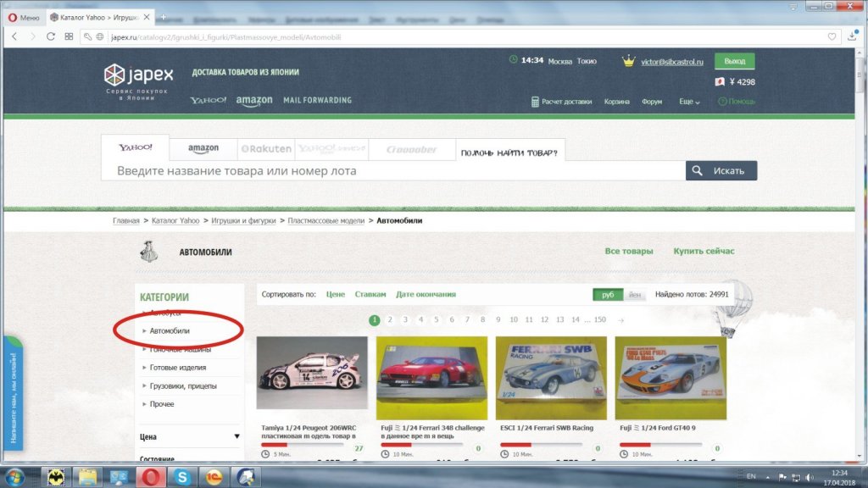Sort listings by Дате окончания
The height and width of the screenshot is (488, 868).
[x=426, y=295]
